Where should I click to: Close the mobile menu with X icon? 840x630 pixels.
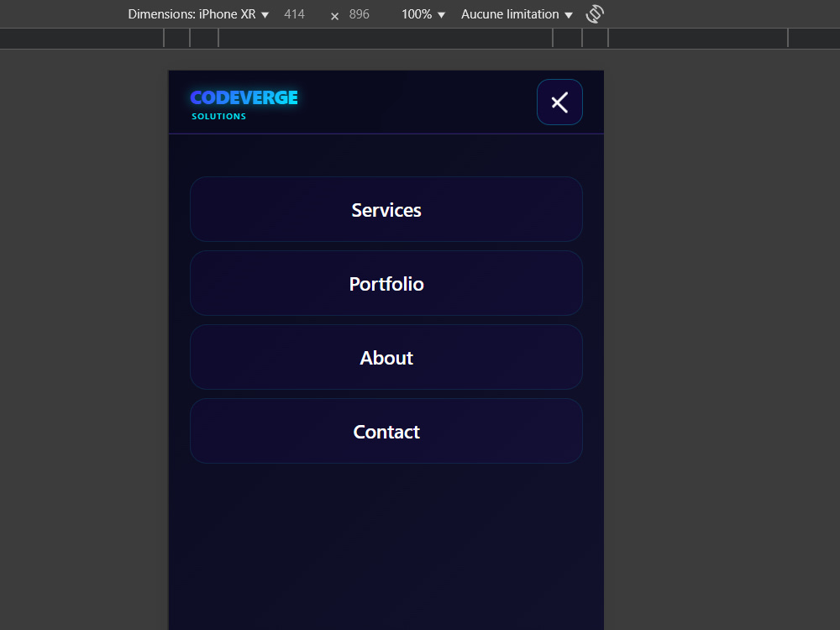click(559, 102)
